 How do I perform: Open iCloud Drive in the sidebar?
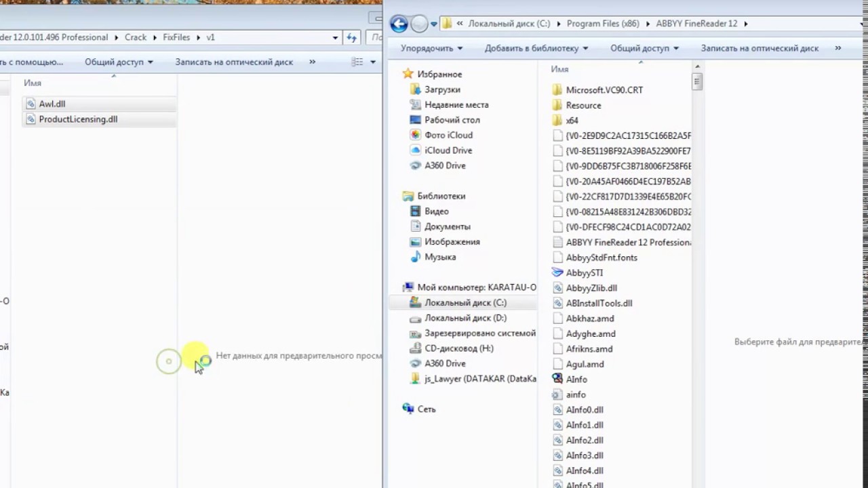448,150
